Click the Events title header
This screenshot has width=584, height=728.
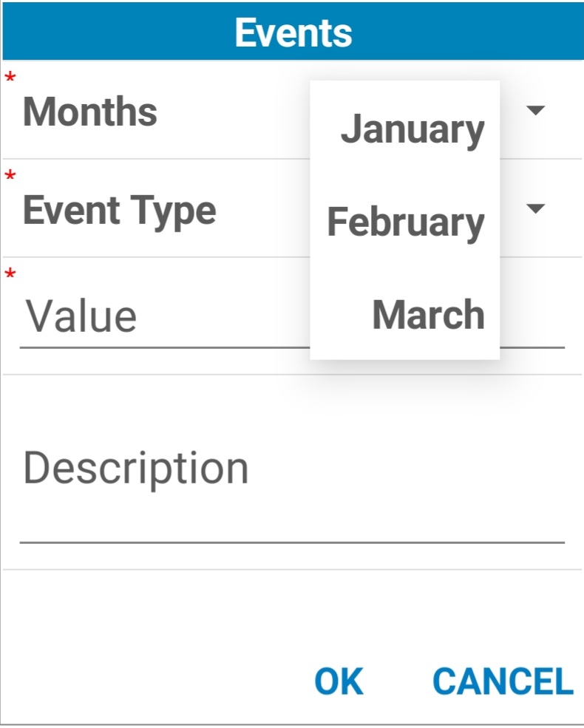tap(293, 33)
